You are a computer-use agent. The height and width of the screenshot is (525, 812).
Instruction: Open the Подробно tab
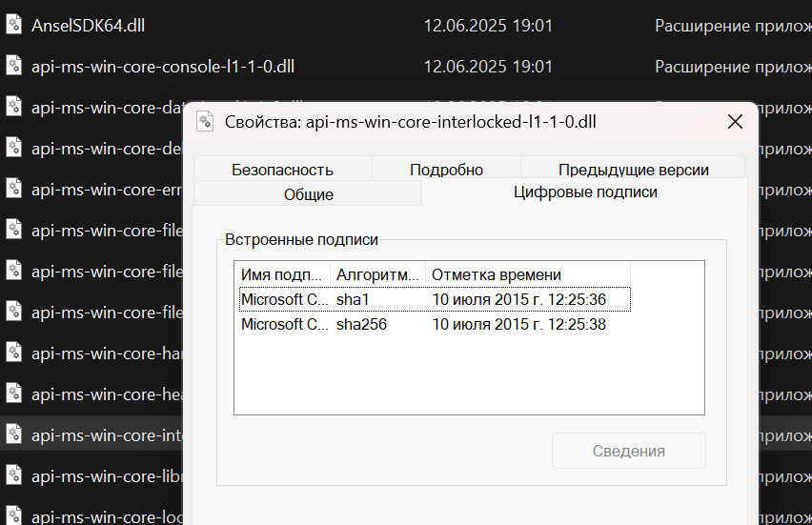446,170
